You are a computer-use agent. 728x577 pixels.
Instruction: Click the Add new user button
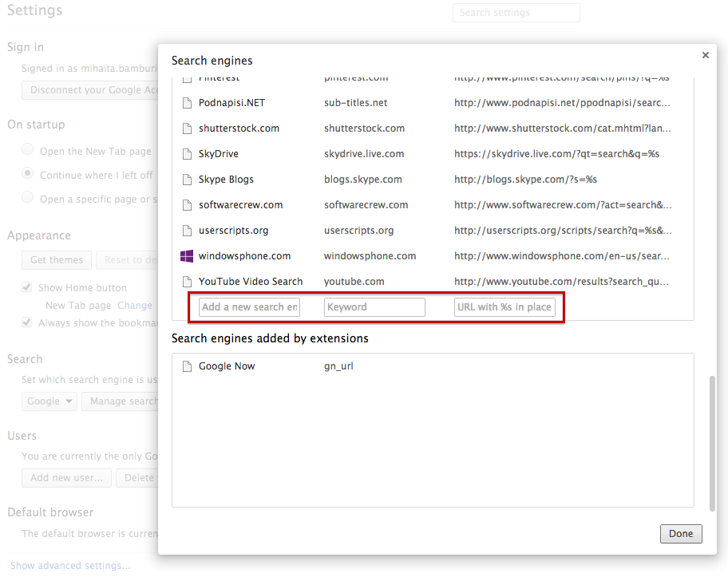click(x=66, y=477)
